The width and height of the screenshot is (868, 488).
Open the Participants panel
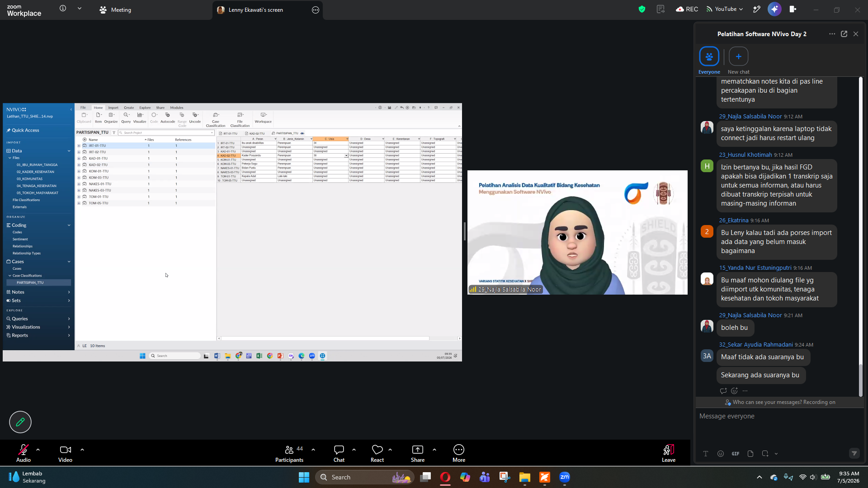point(289,453)
